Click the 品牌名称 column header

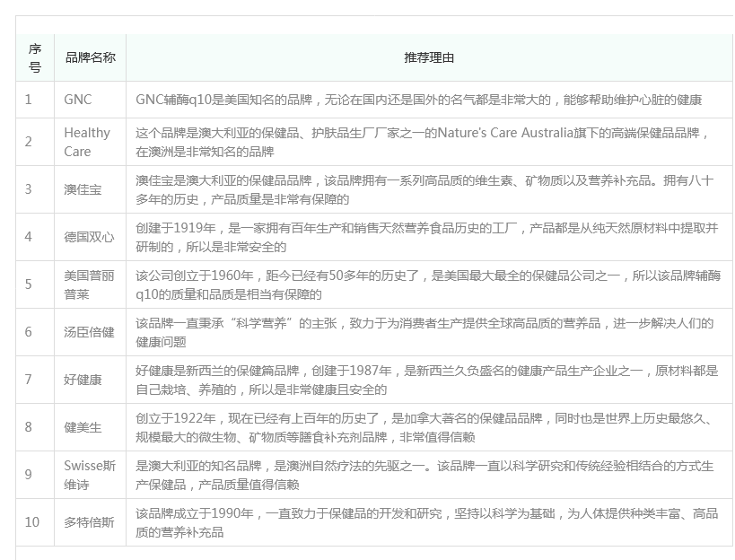pos(89,57)
